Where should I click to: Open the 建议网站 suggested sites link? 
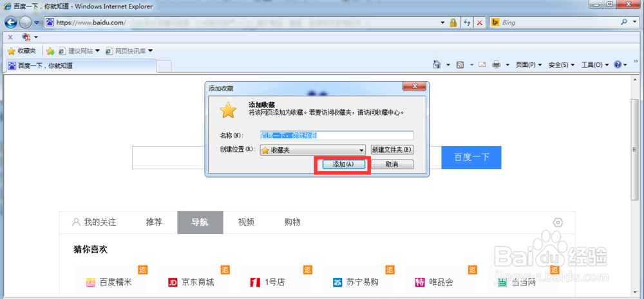click(x=79, y=51)
